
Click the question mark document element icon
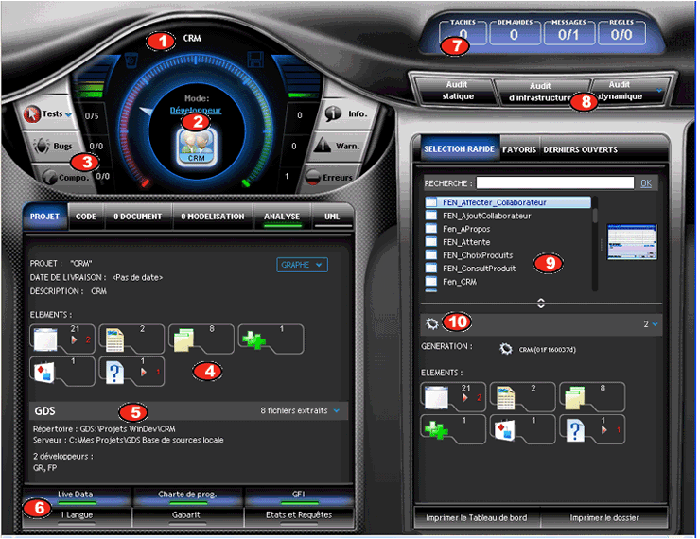tap(117, 371)
